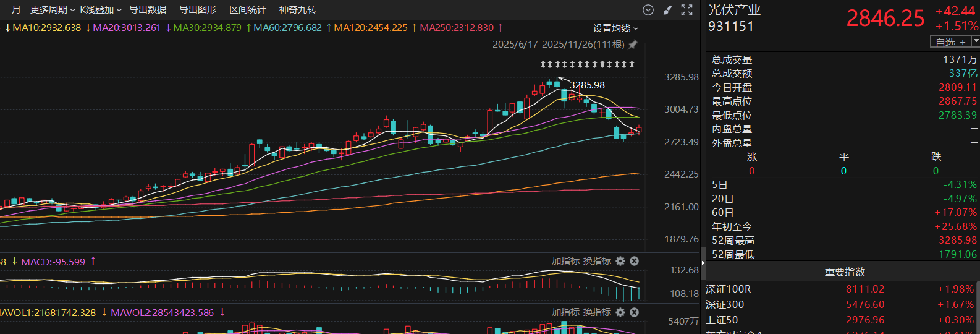Click index code 931151

731,27
